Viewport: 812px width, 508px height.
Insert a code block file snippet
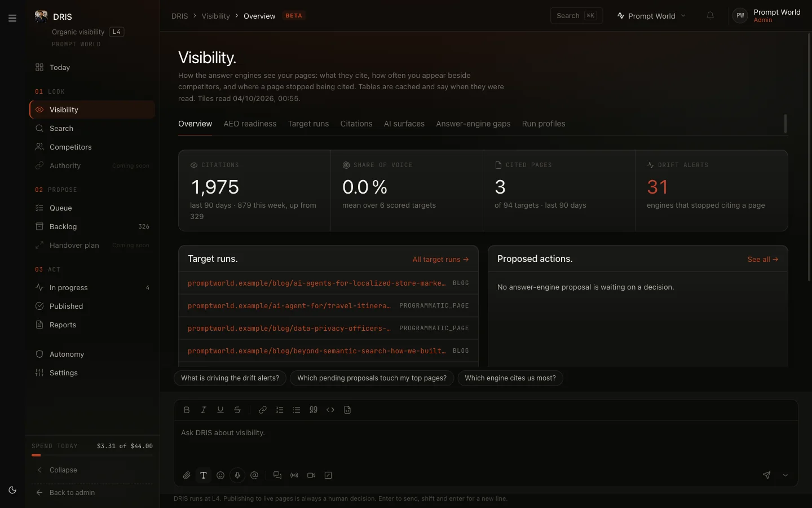[347, 410]
